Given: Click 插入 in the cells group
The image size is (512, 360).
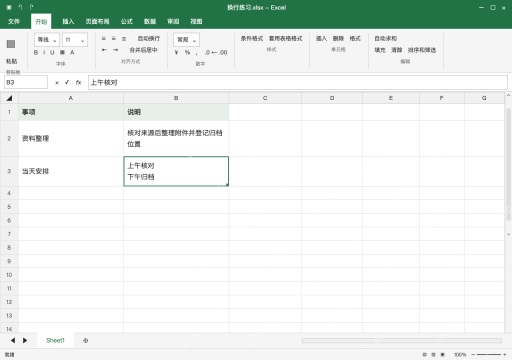Looking at the screenshot, I should click(321, 39).
